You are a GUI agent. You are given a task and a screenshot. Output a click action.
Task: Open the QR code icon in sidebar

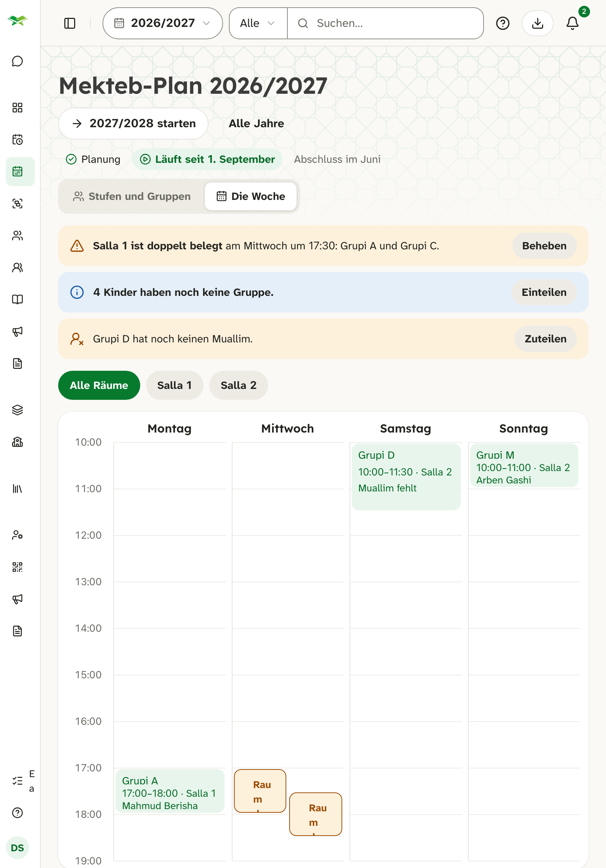[x=17, y=567]
